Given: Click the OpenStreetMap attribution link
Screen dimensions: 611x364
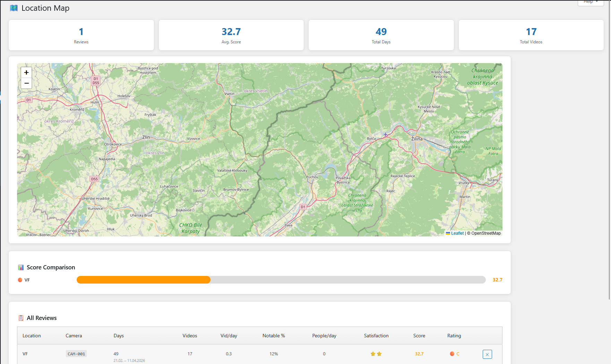Looking at the screenshot, I should click(486, 233).
